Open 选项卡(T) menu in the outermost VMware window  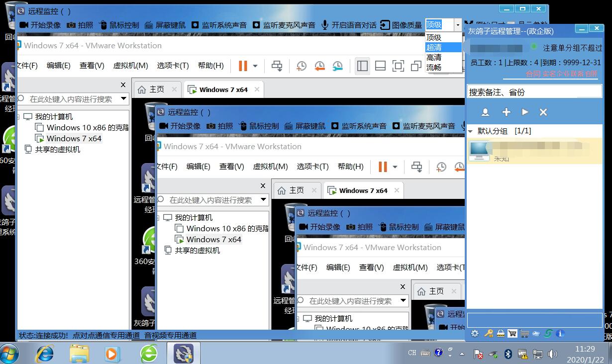tap(173, 66)
